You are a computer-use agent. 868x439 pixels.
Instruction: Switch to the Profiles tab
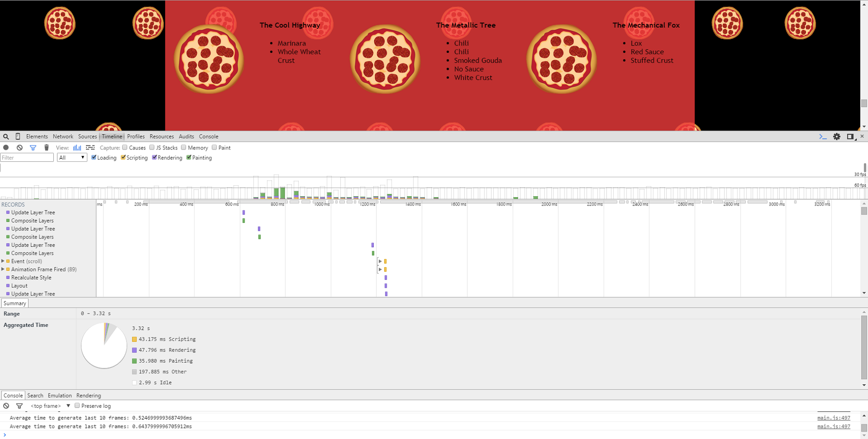[136, 137]
